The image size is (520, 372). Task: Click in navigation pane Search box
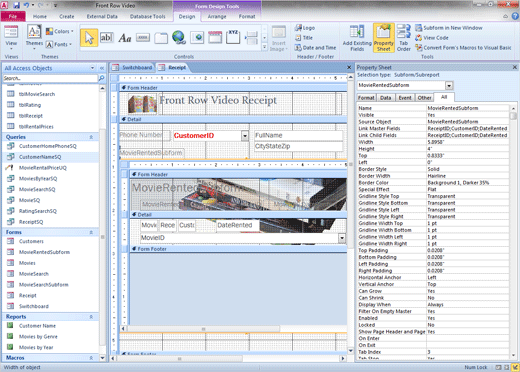[50, 78]
